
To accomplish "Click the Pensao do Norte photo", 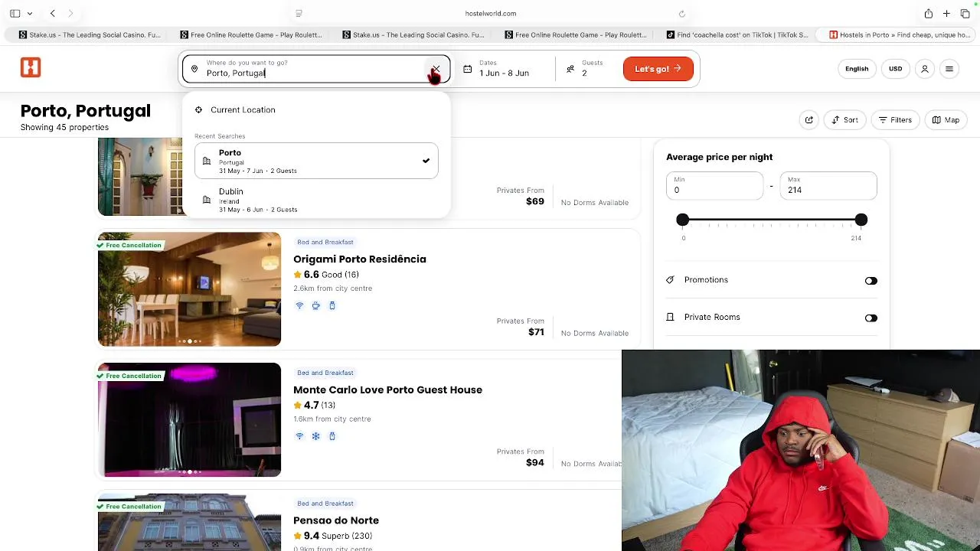I will pos(189,522).
